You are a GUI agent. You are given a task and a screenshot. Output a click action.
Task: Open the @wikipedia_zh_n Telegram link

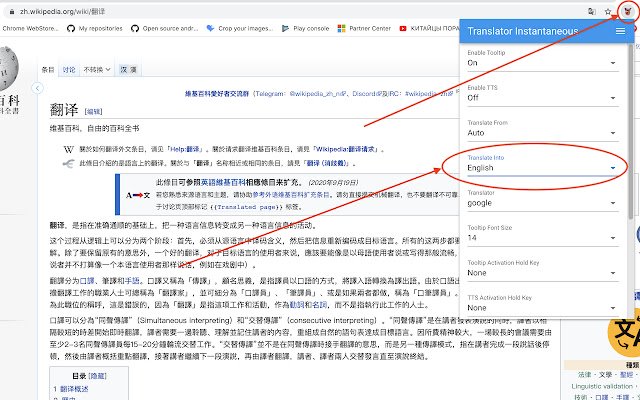point(318,93)
